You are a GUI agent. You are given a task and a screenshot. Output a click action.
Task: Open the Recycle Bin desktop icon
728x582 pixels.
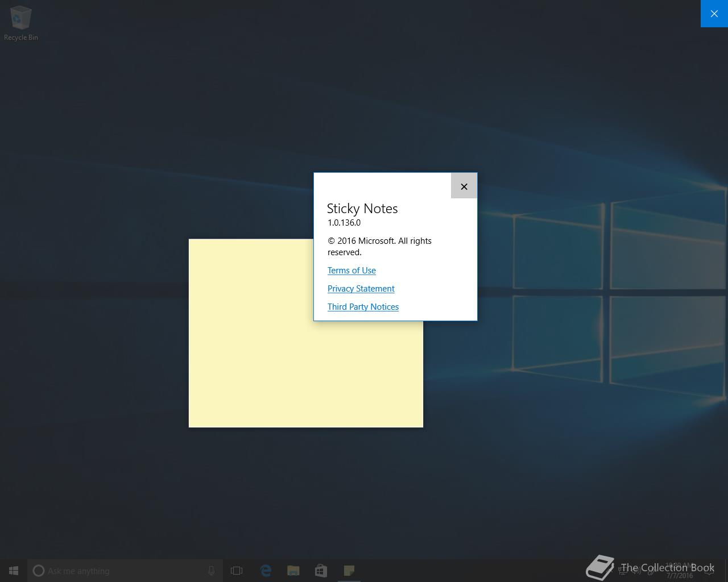pyautogui.click(x=21, y=23)
